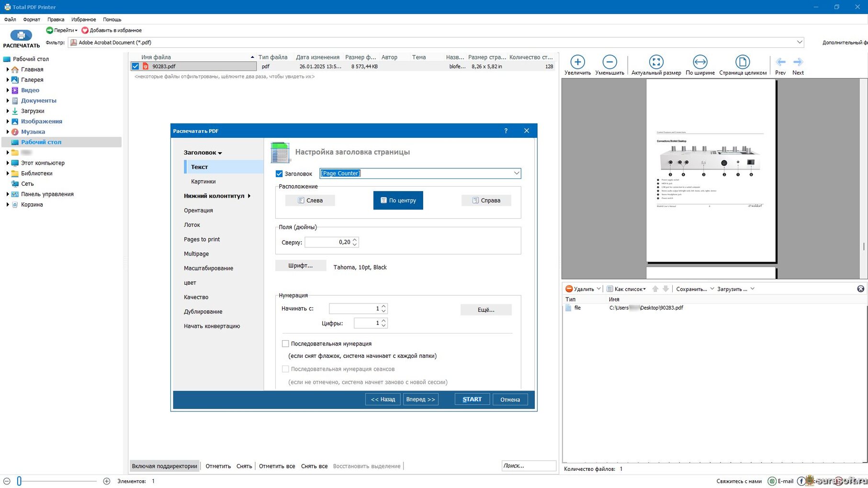Screen dimensions: 868x488
Task: Click the Удалить icon in file list
Action: [569, 289]
